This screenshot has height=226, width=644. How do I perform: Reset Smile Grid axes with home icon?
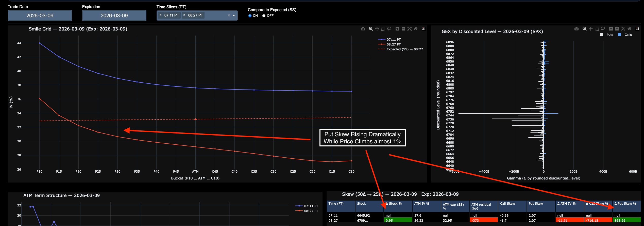(416, 29)
